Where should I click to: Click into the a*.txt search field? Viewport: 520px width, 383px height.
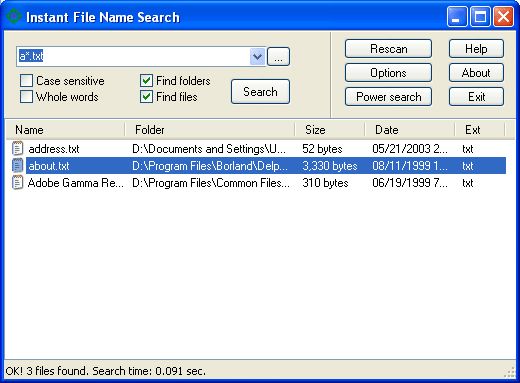(x=133, y=57)
